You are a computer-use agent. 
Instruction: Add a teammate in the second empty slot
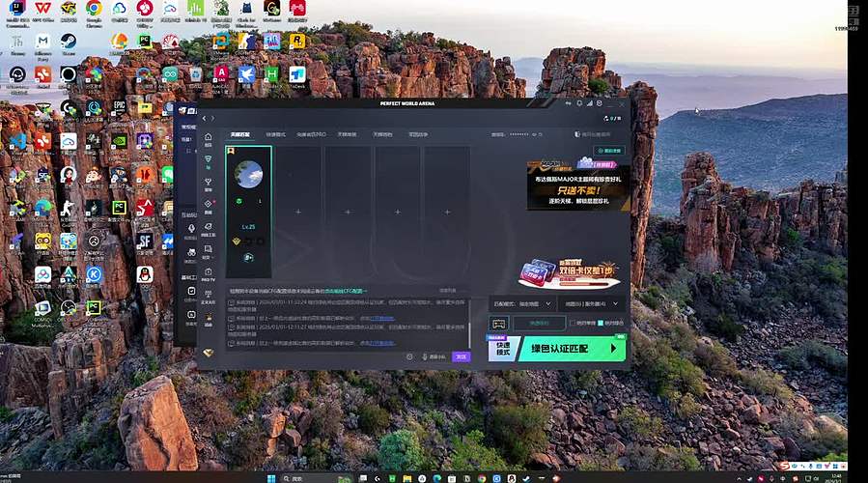tap(348, 211)
